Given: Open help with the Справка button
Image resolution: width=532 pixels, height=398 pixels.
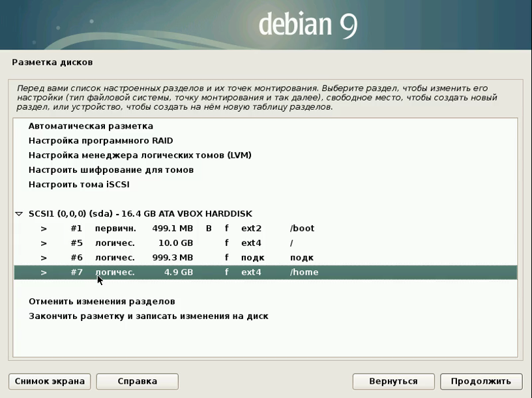Looking at the screenshot, I should [x=137, y=381].
